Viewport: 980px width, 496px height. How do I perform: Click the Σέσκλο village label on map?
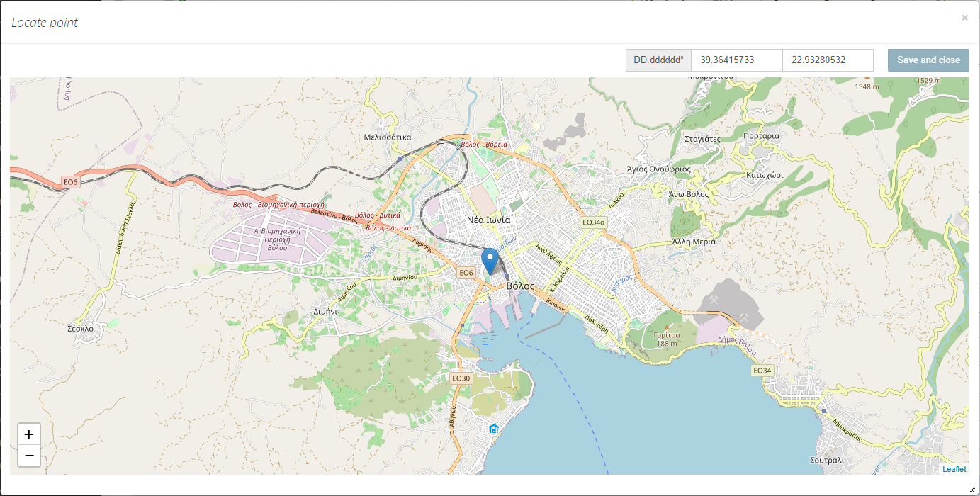(80, 328)
